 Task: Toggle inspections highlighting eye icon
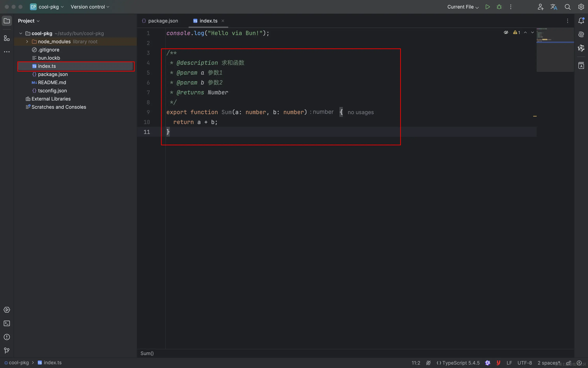point(506,32)
